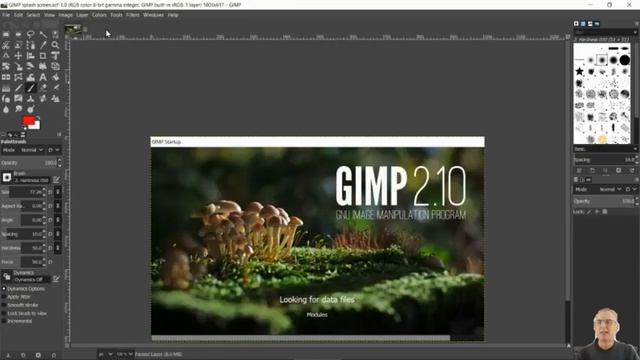Select the Paintbrush tool
640x360 pixels.
(31, 88)
